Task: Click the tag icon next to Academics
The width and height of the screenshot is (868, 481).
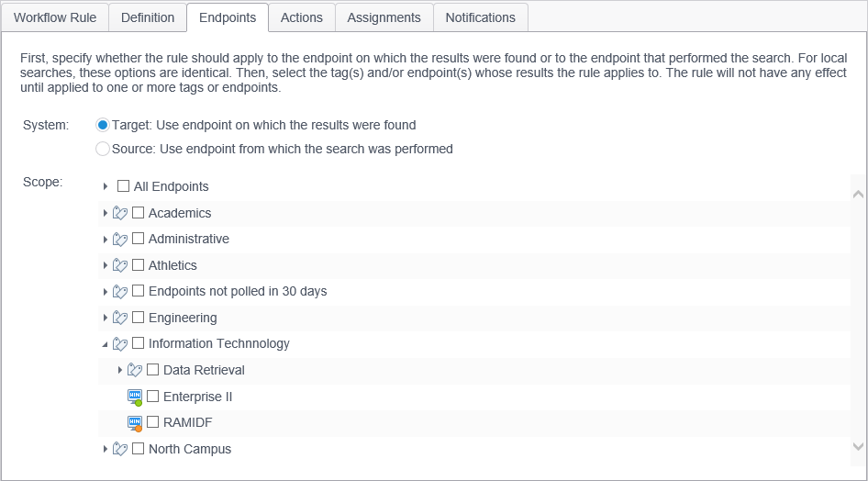Action: point(119,213)
